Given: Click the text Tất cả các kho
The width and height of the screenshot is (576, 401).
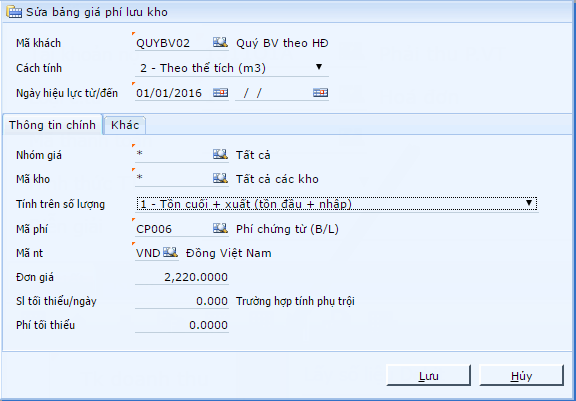Looking at the screenshot, I should point(277,179).
